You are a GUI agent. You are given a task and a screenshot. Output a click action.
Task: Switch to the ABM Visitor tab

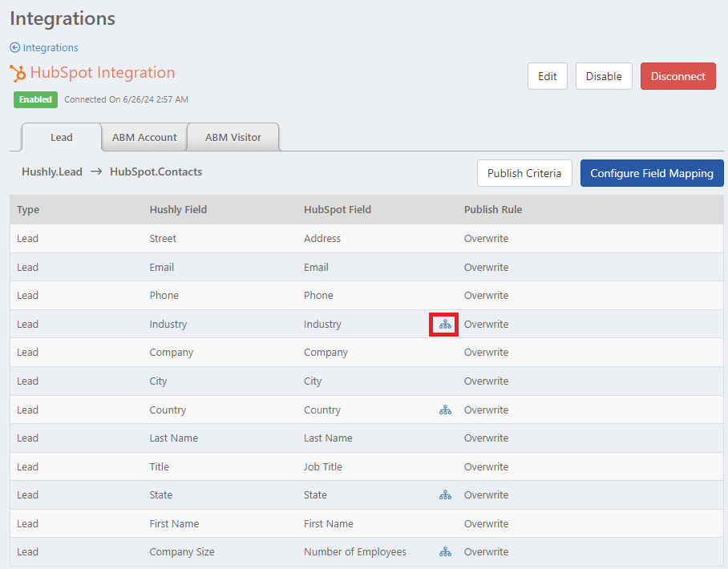point(233,137)
